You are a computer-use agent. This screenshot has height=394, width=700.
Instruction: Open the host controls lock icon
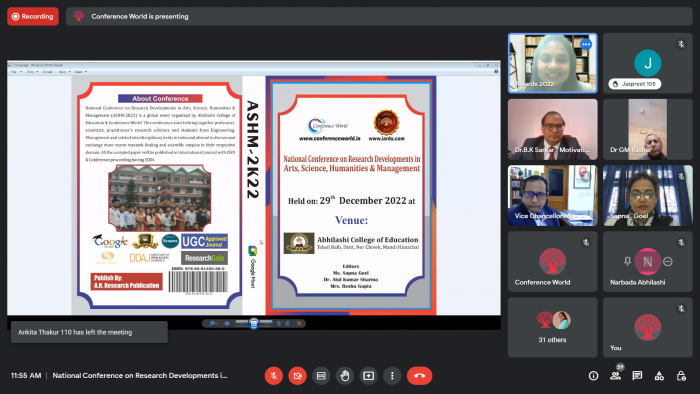tap(681, 376)
